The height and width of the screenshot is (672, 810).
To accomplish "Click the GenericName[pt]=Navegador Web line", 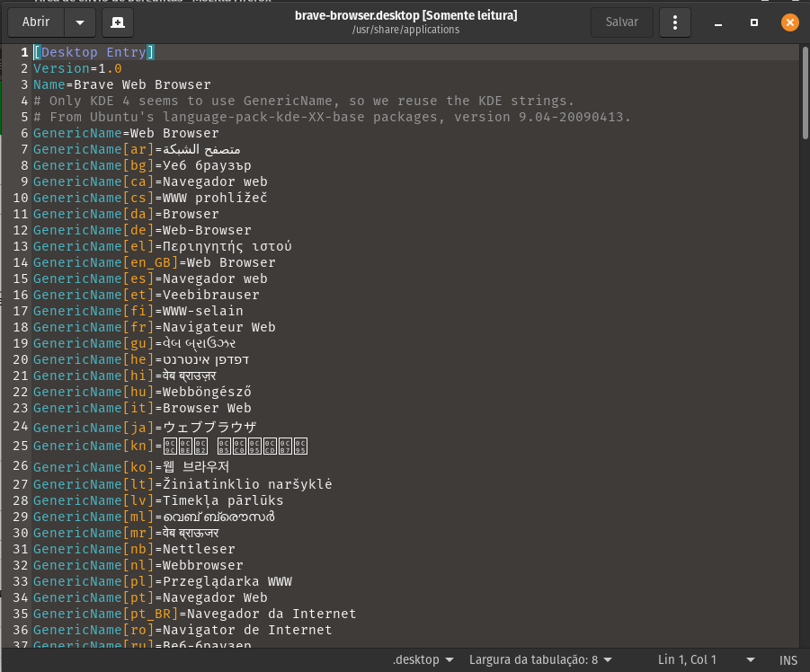I will (150, 597).
